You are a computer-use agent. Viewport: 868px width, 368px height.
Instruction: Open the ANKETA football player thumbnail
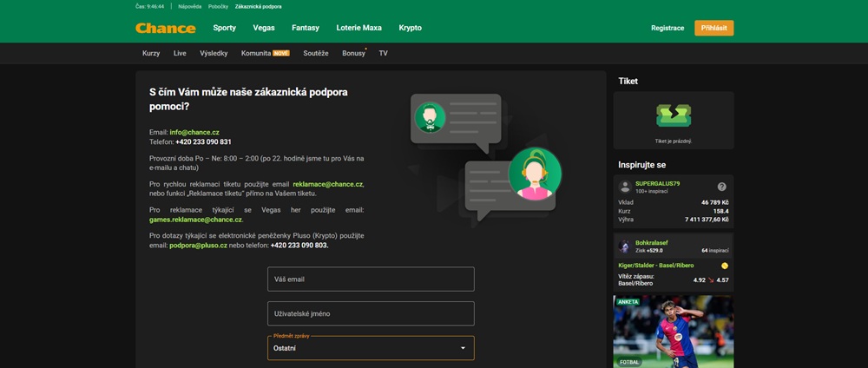(x=674, y=332)
